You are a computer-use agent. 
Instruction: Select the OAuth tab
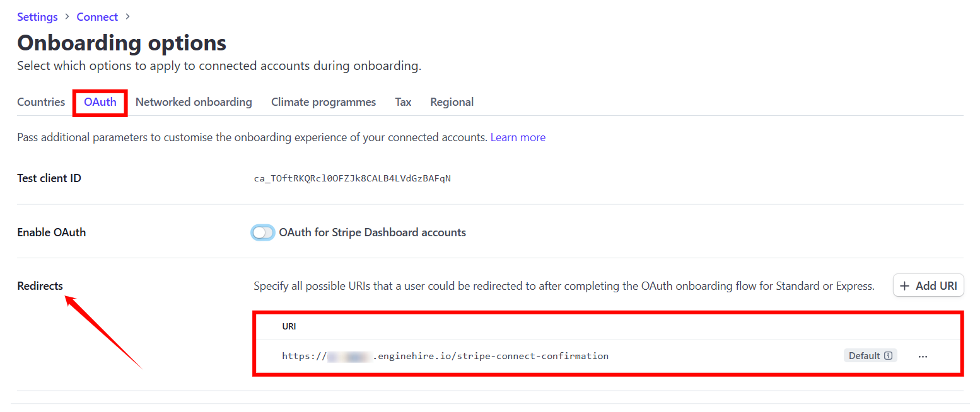coord(100,102)
